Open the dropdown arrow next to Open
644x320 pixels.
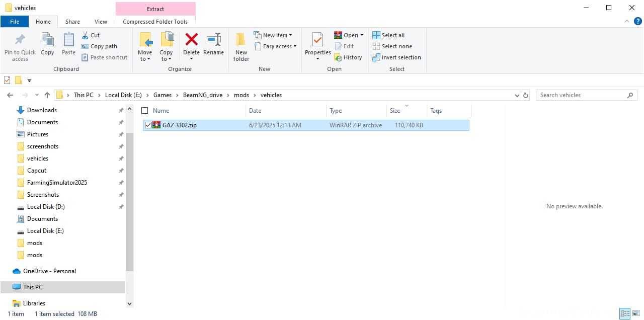(362, 35)
